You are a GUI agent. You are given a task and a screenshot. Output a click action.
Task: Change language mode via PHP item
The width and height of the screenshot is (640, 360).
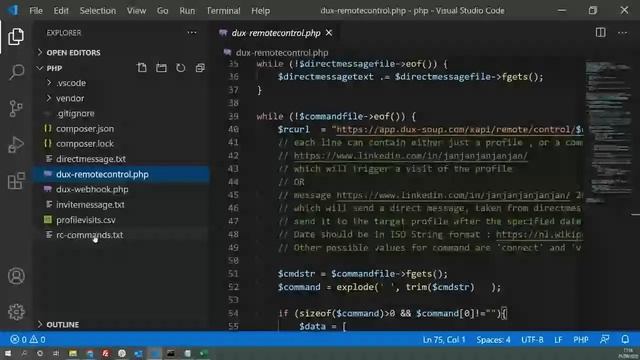580,340
